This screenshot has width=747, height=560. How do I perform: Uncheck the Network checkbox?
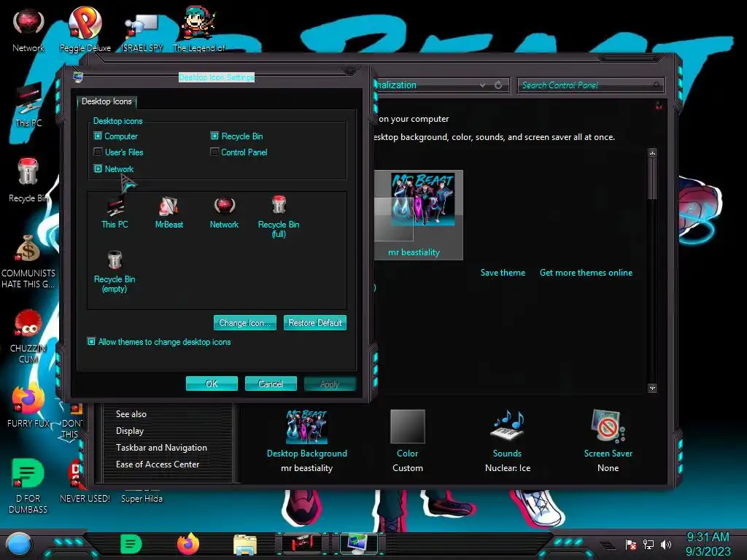click(x=98, y=169)
